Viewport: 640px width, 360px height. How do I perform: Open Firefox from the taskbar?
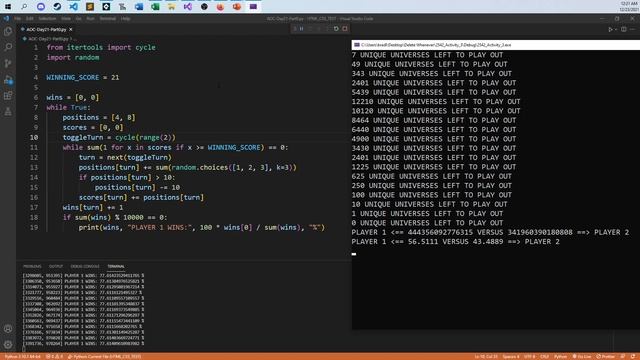pos(220,7)
